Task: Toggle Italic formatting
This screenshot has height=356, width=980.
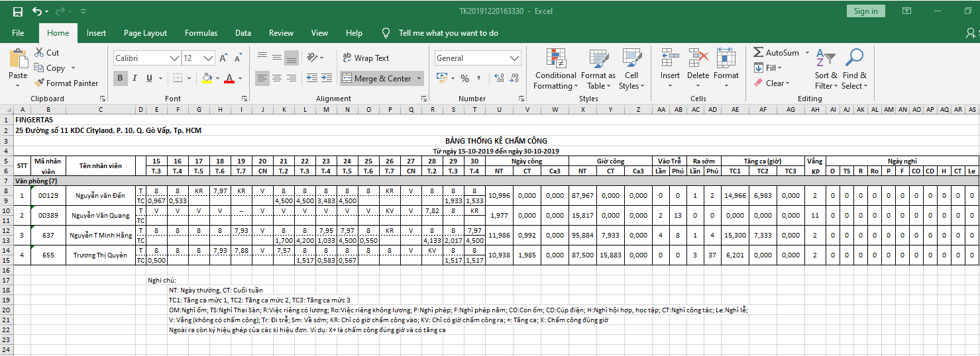Action: pos(135,78)
